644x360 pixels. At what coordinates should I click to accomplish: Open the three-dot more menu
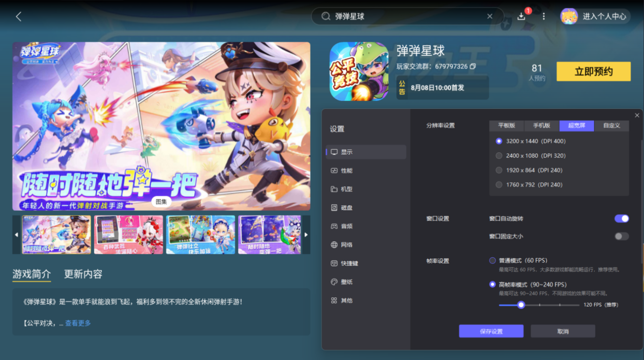[x=544, y=16]
